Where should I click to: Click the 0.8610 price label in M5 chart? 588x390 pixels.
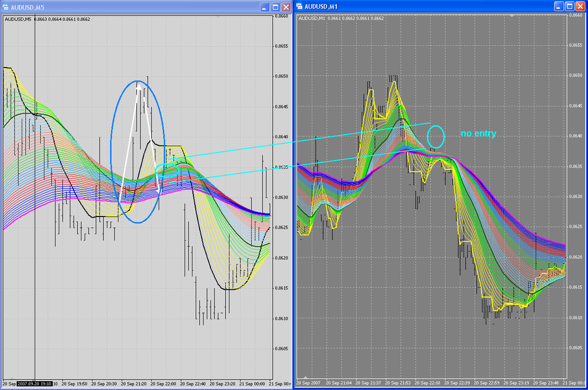(x=281, y=319)
